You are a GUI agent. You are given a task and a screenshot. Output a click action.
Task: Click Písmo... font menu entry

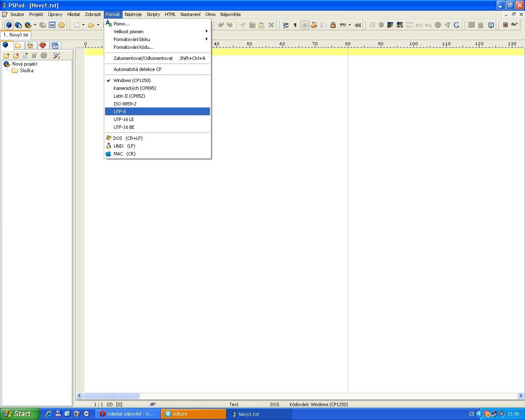(121, 24)
